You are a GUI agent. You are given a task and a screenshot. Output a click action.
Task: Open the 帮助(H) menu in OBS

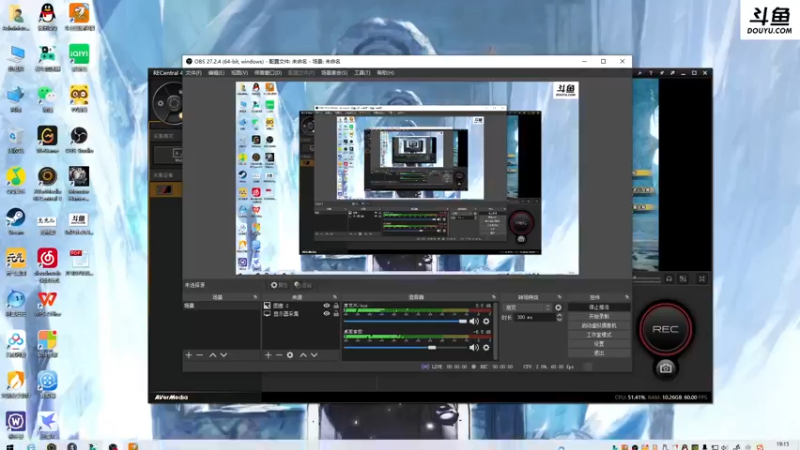point(385,73)
